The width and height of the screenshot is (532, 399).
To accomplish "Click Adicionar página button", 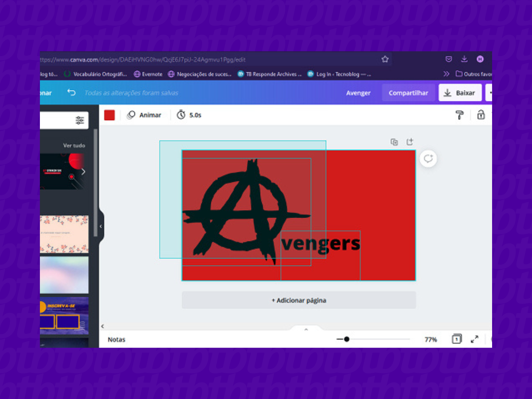I will click(299, 300).
